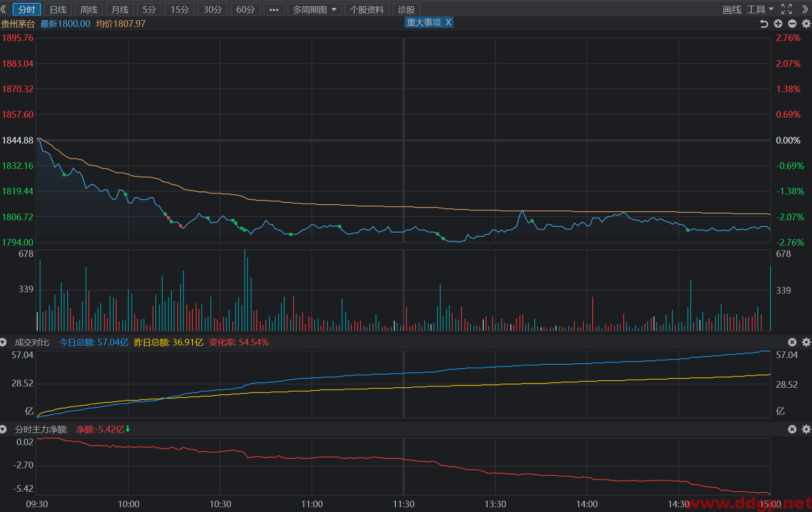Zoom out with the minus circle icon
This screenshot has height=512, width=812.
[x=792, y=24]
